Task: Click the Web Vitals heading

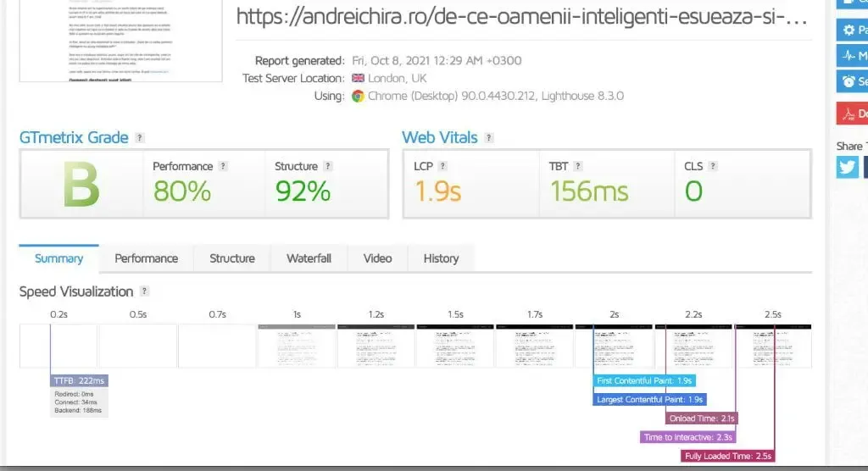Action: [440, 138]
